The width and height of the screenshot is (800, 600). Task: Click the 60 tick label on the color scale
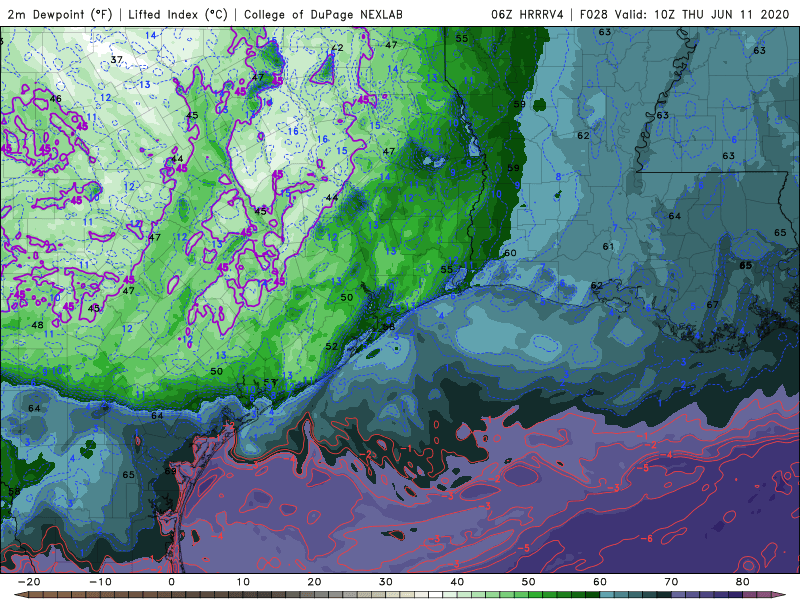[600, 582]
